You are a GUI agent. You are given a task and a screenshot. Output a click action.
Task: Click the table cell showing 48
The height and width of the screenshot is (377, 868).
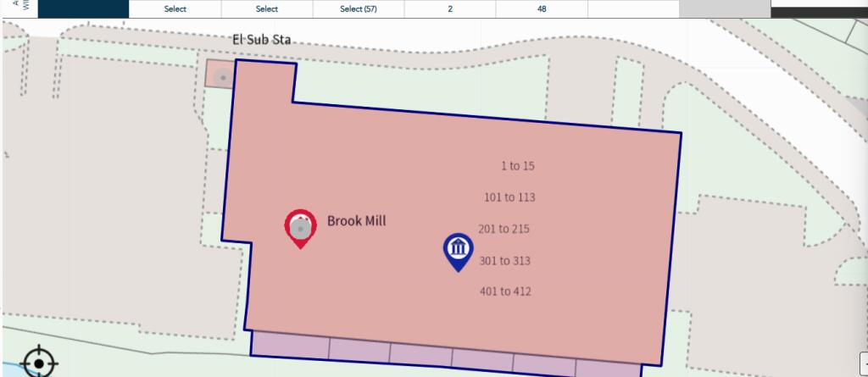(542, 8)
